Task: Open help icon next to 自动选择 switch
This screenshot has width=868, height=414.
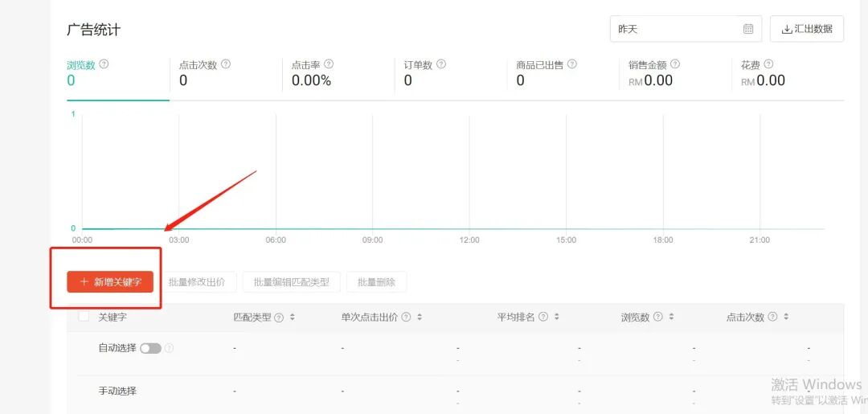Action: click(x=170, y=348)
